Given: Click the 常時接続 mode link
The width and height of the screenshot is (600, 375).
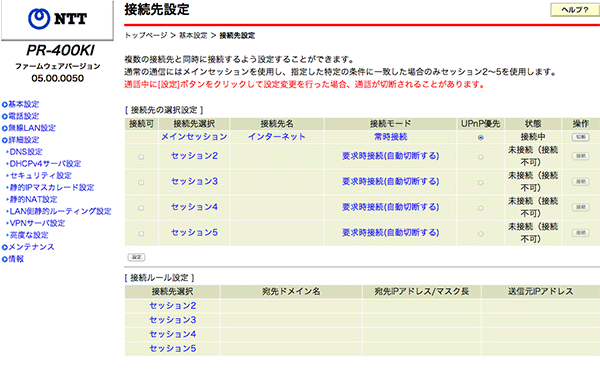Looking at the screenshot, I should pos(390,137).
